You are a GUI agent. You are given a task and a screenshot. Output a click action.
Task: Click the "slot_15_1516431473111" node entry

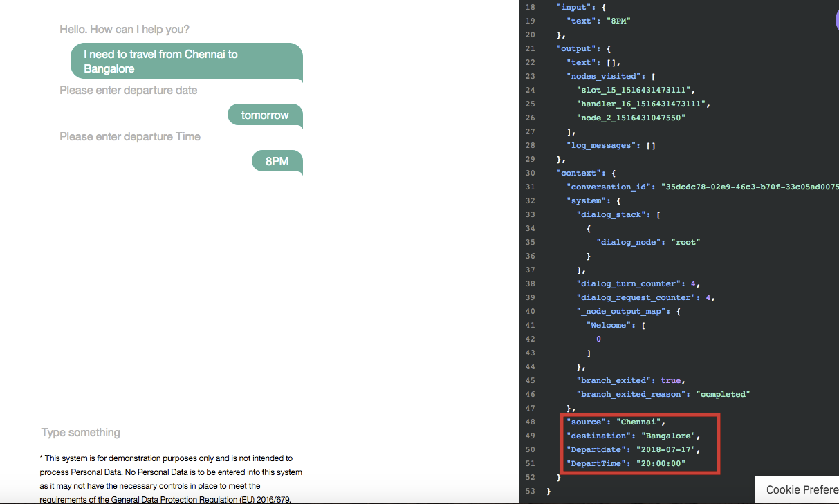634,90
